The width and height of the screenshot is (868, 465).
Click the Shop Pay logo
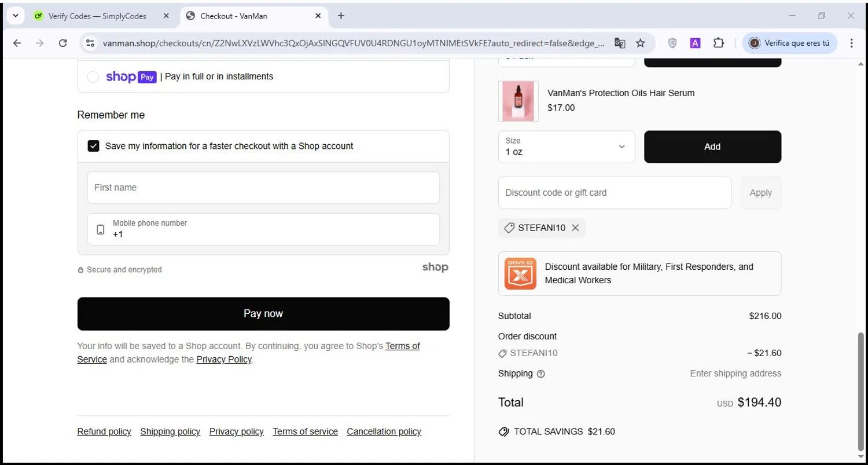pyautogui.click(x=131, y=76)
